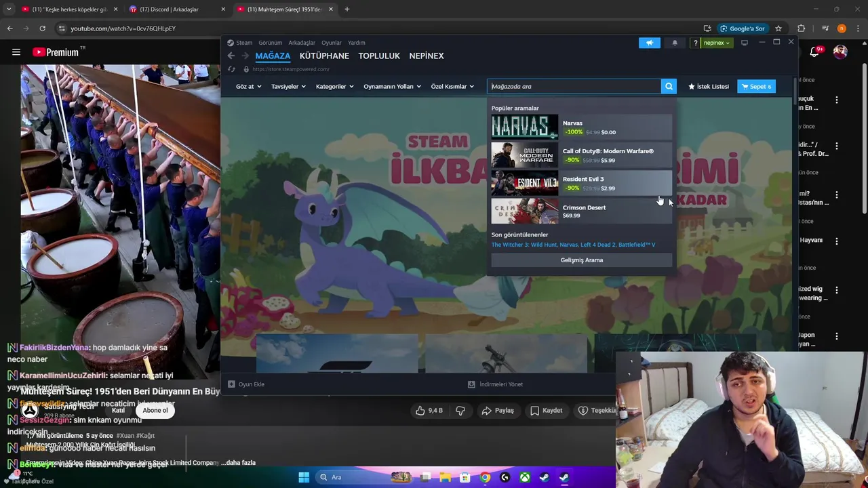Open Chrome media controls icon
This screenshot has width=868, height=488.
tap(825, 28)
